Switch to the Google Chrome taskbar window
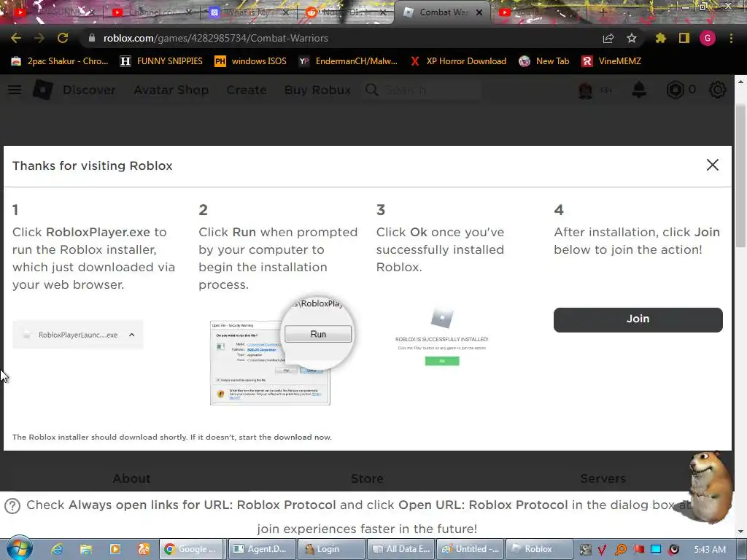747x560 pixels. pos(192,549)
